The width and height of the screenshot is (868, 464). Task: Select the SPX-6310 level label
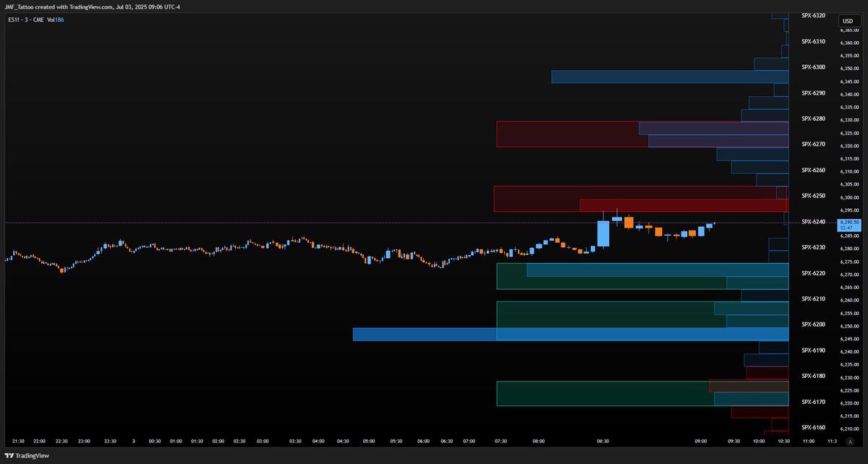(814, 41)
